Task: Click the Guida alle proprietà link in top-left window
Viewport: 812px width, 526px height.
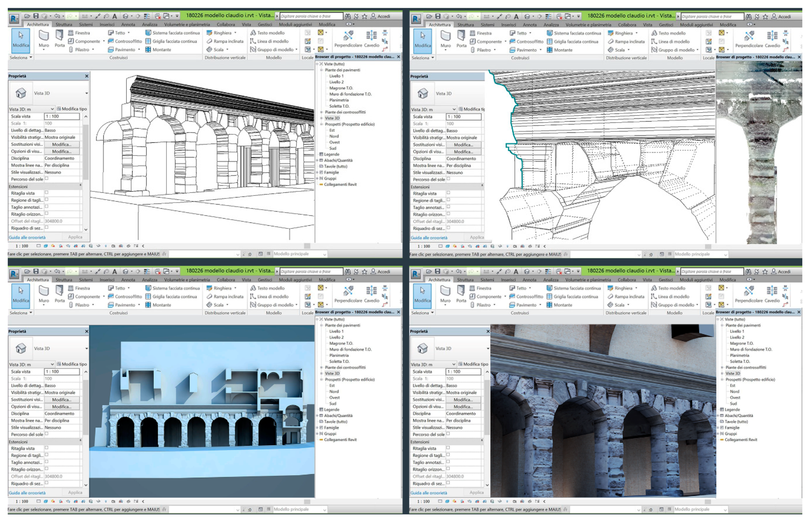Action: [x=27, y=237]
